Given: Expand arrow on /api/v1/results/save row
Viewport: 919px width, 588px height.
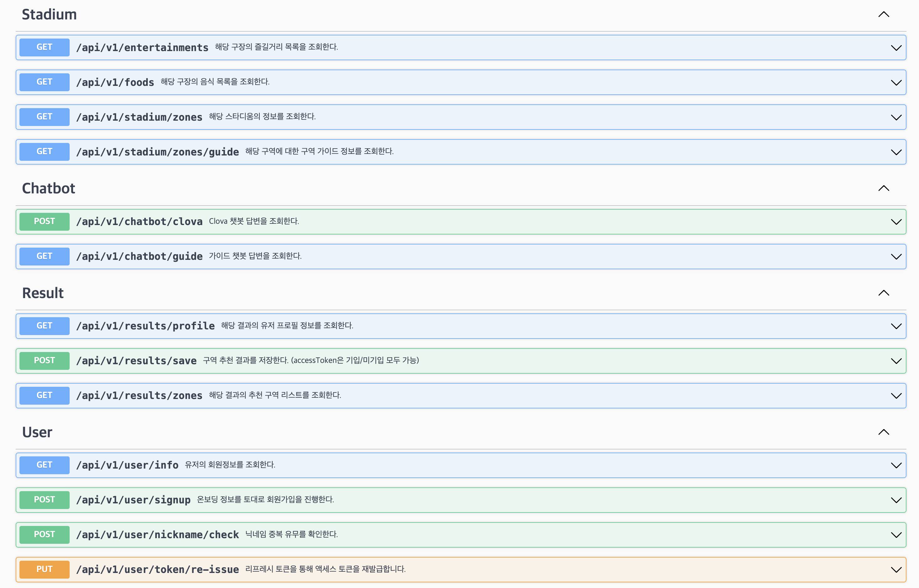Looking at the screenshot, I should 896,361.
